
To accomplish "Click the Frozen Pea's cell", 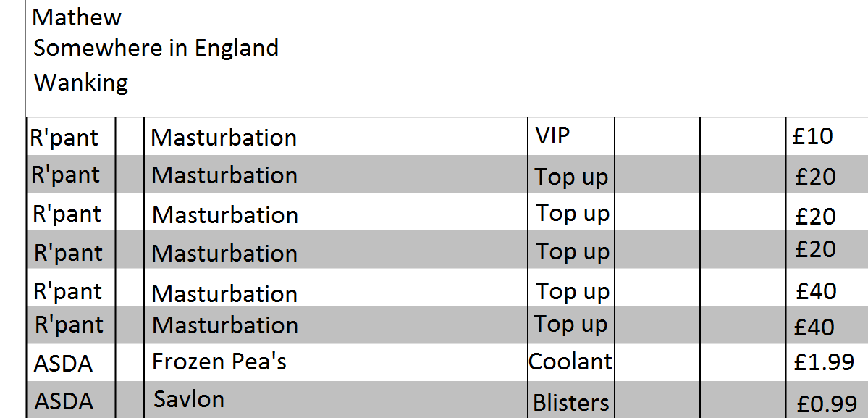I will 335,362.
